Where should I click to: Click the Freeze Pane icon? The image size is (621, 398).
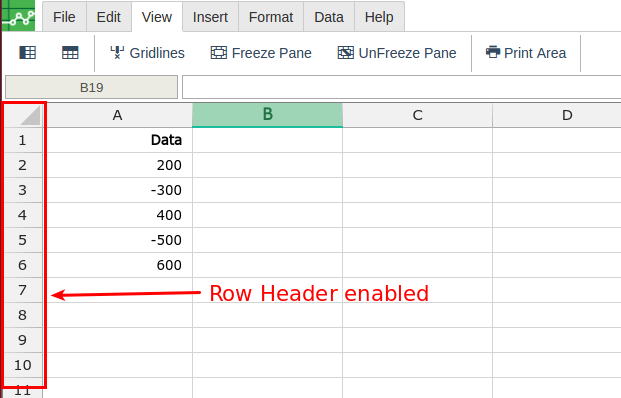[219, 52]
